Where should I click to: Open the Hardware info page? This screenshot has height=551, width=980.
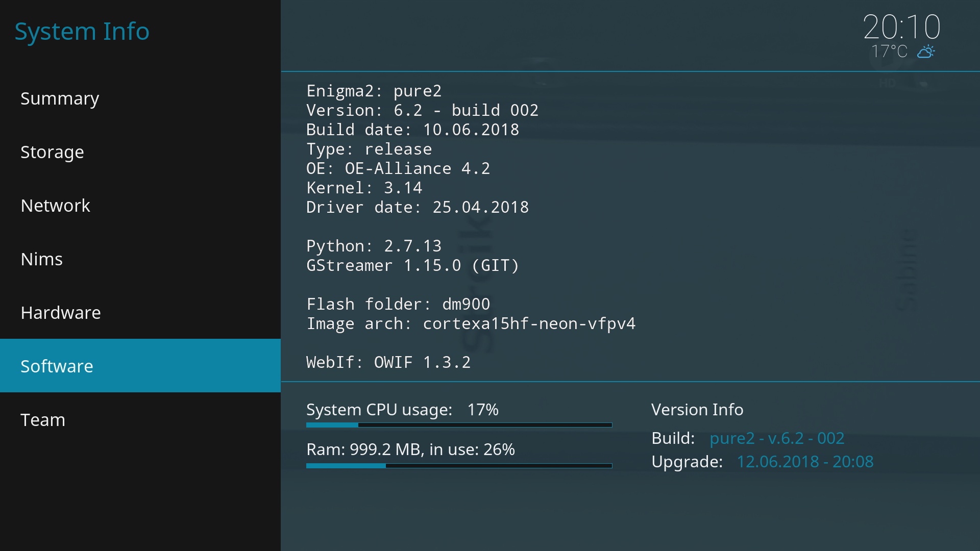tap(61, 313)
